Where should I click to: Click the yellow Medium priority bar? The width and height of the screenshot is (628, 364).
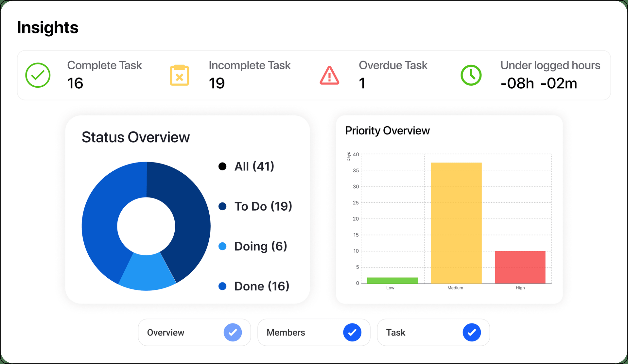click(x=456, y=223)
